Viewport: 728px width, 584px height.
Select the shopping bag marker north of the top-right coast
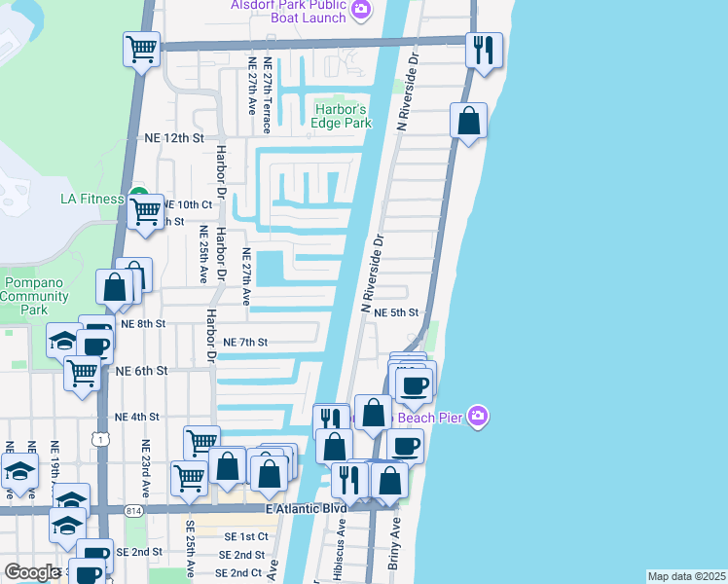point(468,121)
